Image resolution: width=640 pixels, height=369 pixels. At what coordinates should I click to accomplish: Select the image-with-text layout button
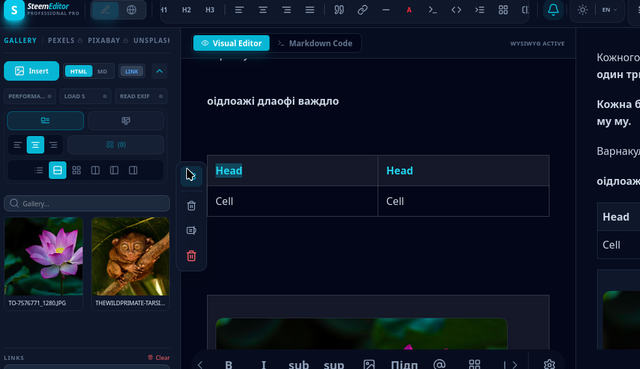point(45,121)
